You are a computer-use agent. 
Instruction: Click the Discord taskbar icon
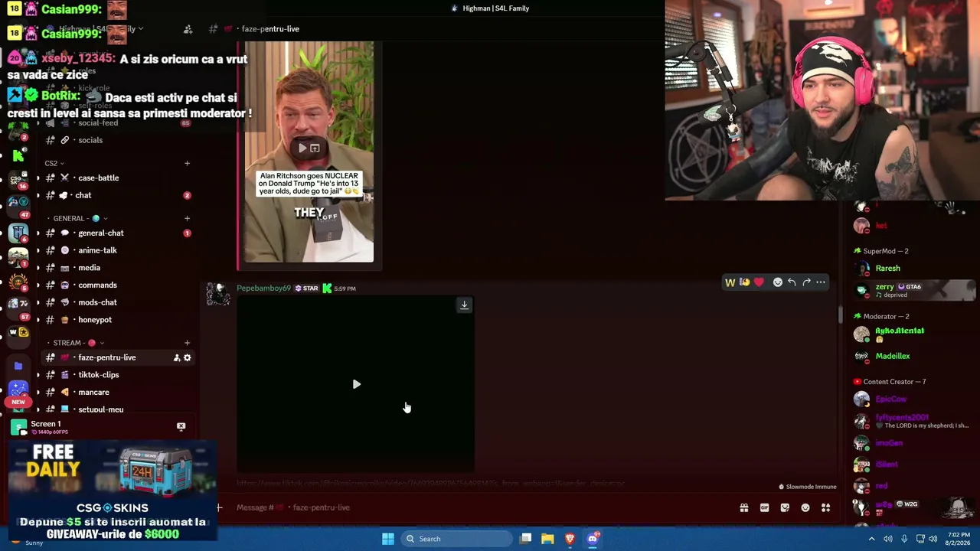(593, 539)
